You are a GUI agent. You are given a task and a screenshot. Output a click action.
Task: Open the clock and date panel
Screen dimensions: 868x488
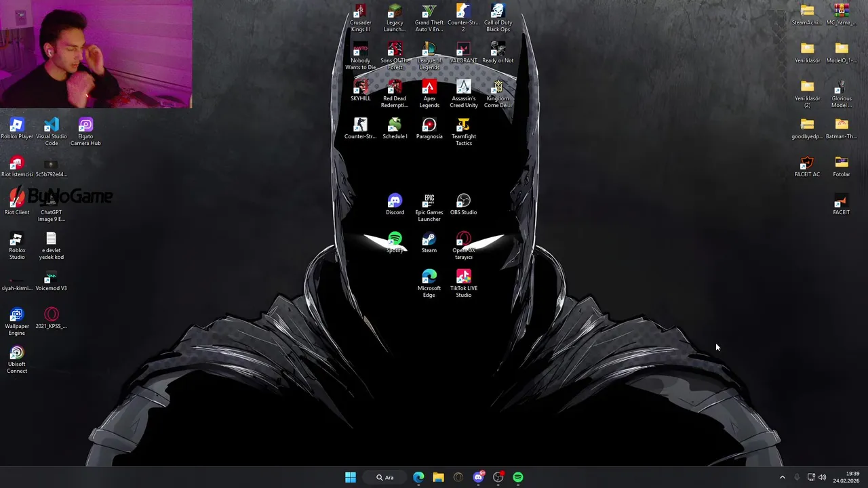point(846,477)
